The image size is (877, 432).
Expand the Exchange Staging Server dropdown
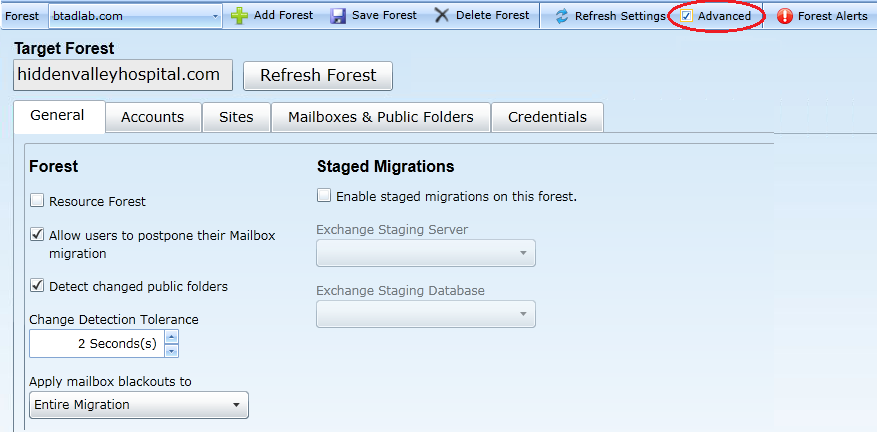tap(523, 254)
